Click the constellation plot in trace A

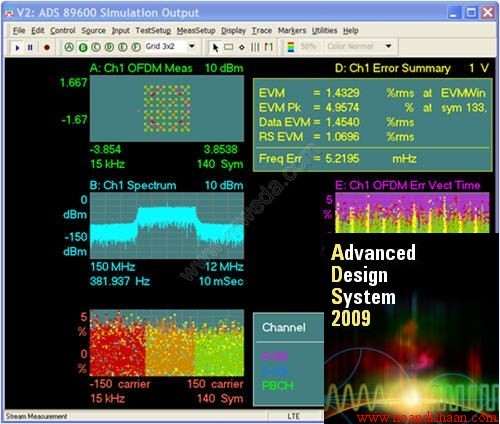(x=167, y=108)
